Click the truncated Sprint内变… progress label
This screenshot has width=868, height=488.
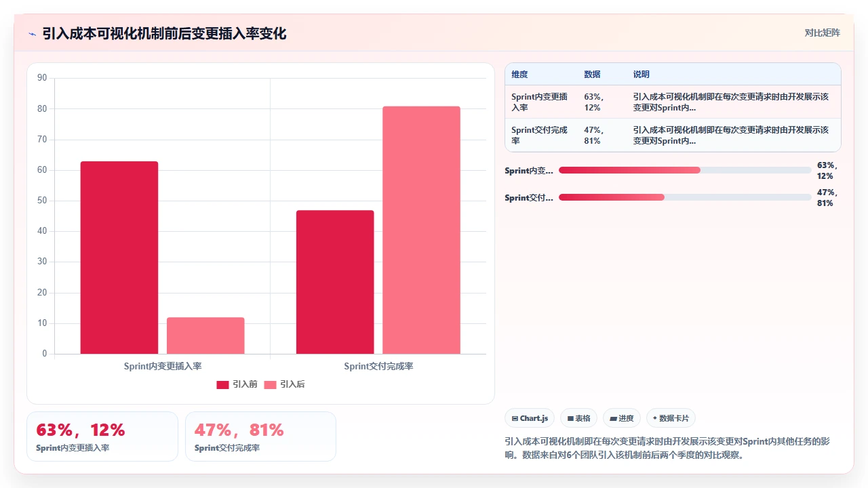coord(529,171)
